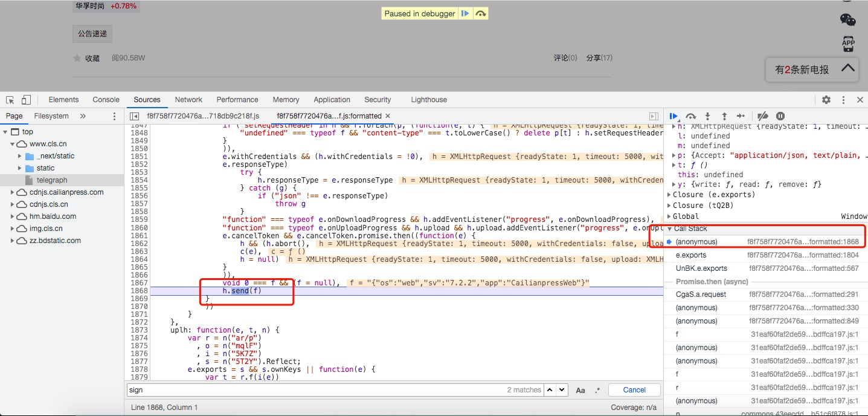Image resolution: width=868 pixels, height=416 pixels.
Task: Open the Application tab
Action: coord(332,100)
